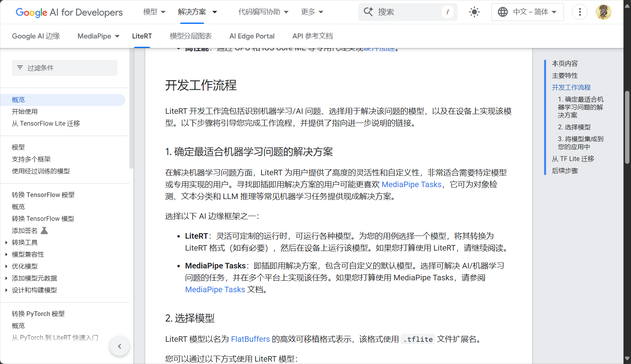This screenshot has height=364, width=631.
Task: Click the globe language icon
Action: point(503,12)
